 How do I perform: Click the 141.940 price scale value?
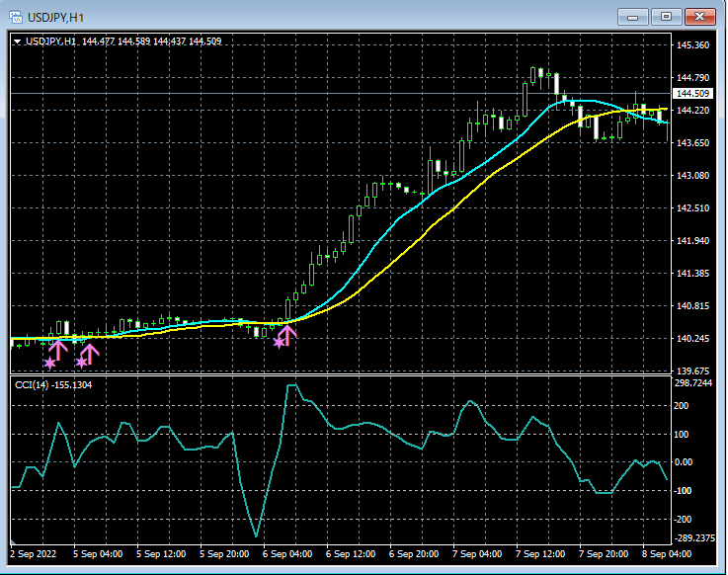(x=692, y=240)
